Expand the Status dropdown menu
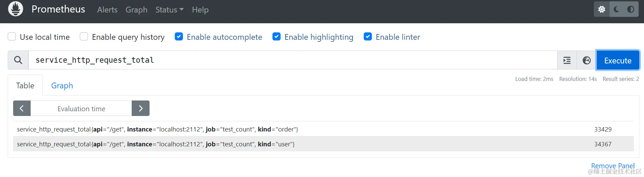644x177 pixels. 169,10
